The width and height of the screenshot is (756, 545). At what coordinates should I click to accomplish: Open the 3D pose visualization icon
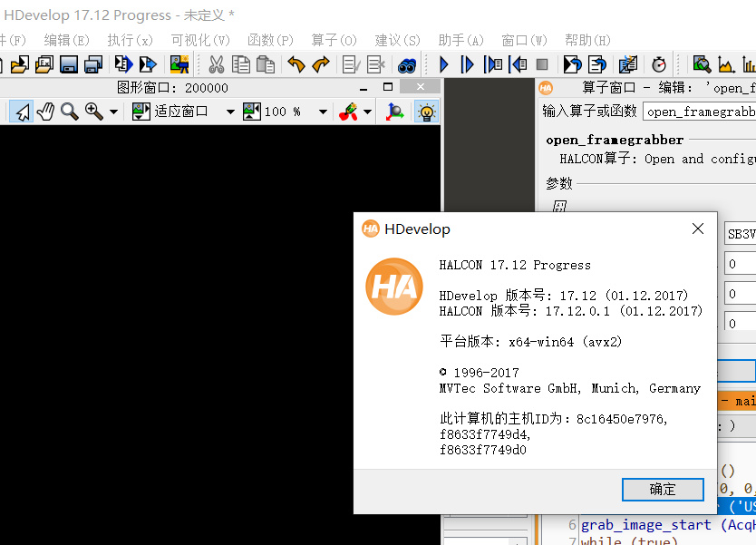click(x=395, y=111)
